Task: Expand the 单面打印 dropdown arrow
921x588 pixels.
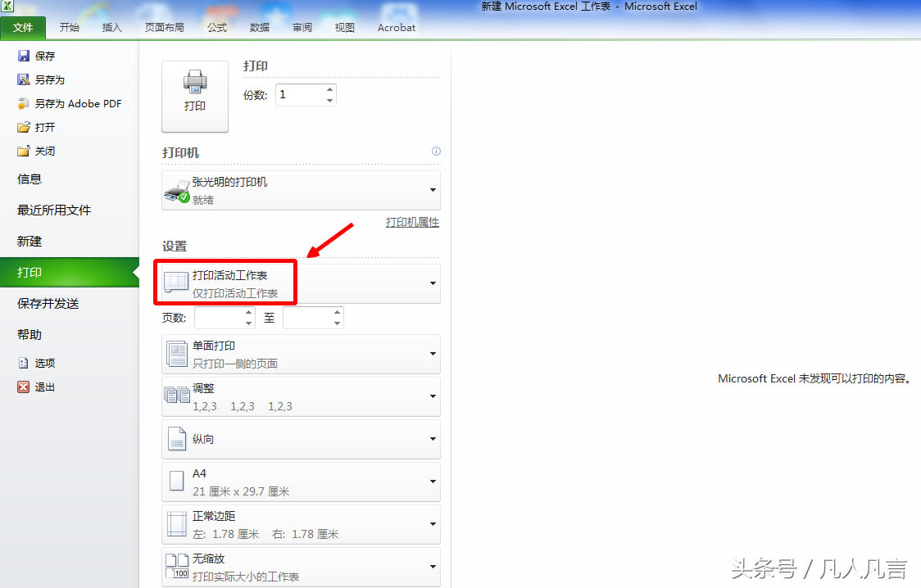Action: (x=433, y=354)
